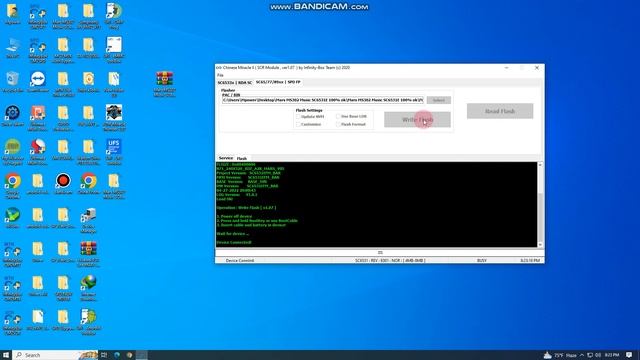
Task: Open Task View on the taskbar
Action: coord(104,355)
